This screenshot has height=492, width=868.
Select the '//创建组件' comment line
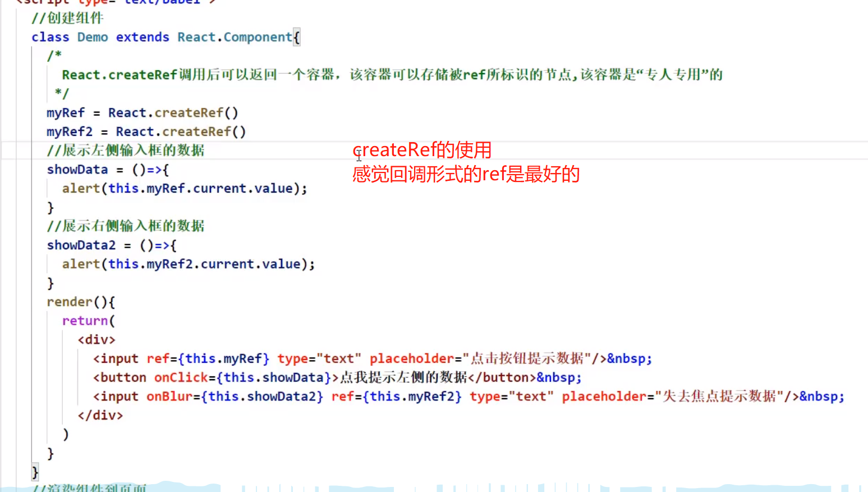(67, 18)
